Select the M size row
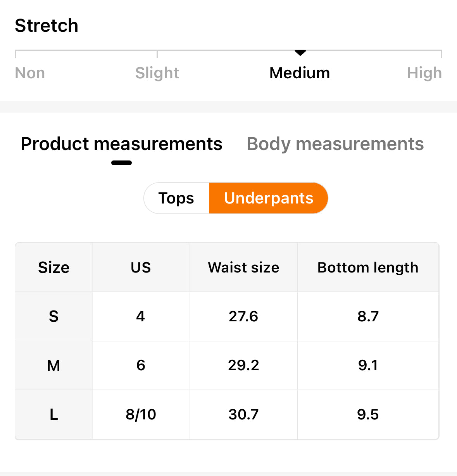 [227, 365]
